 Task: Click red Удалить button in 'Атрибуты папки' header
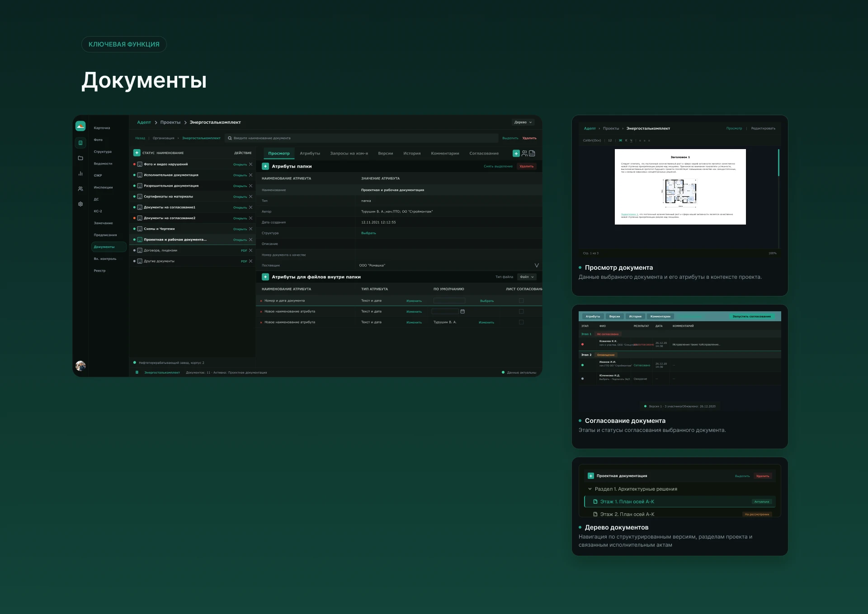(526, 166)
